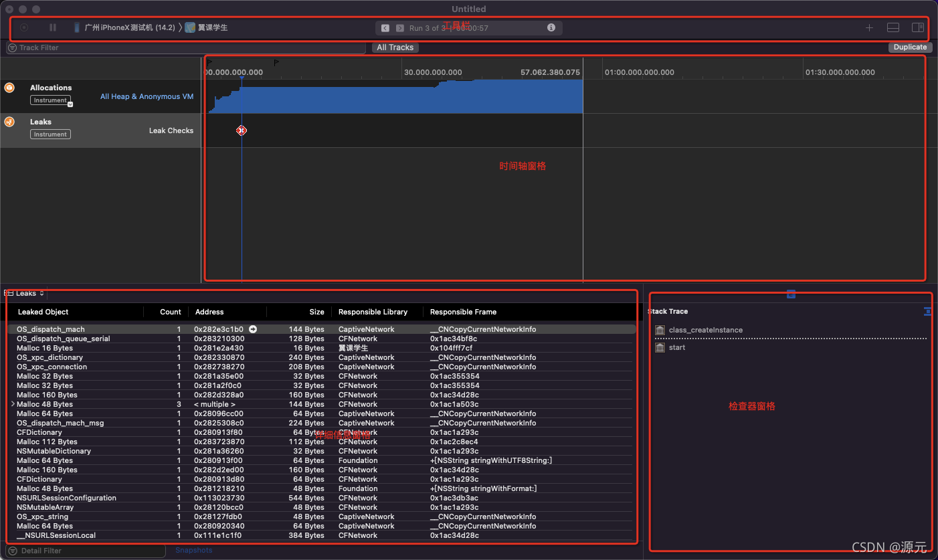Select the 广州iPhoneX测试机 target device

tap(124, 27)
